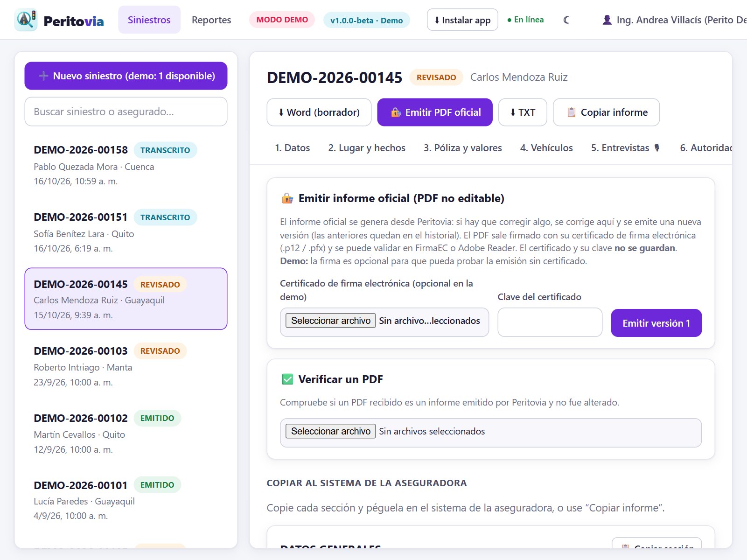Click the green checkmark Verificar un PDF icon
The image size is (747, 560).
tap(287, 379)
